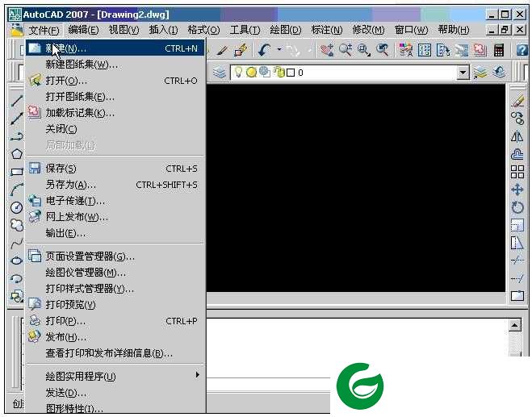This screenshot has width=532, height=417.
Task: Select the Ellipse tool
Action: point(17,261)
